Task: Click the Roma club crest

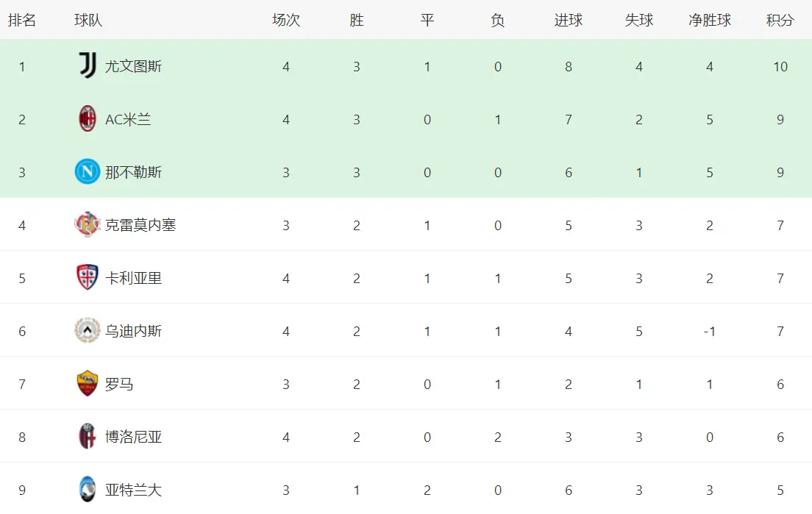Action: point(88,384)
